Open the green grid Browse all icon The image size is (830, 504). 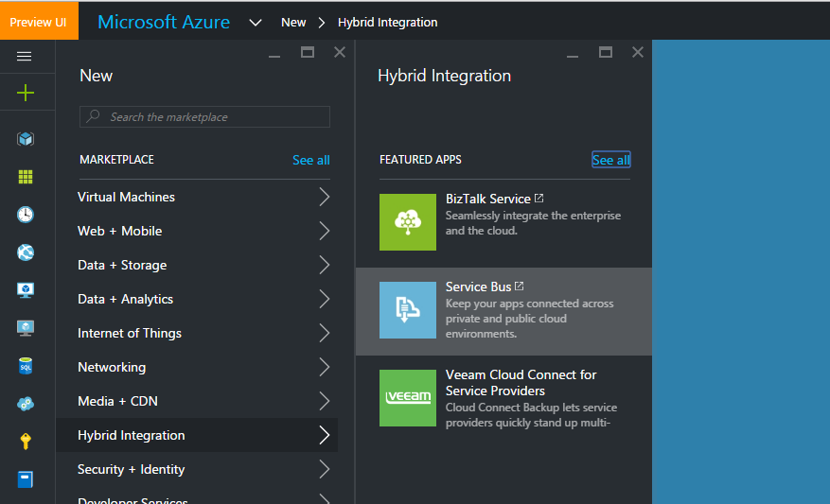[x=26, y=177]
